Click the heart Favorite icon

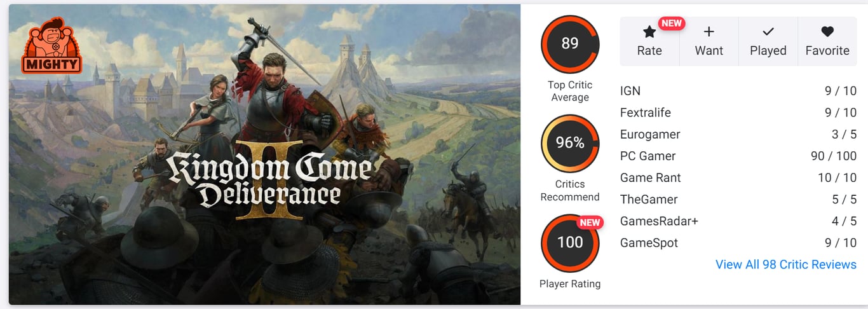[x=827, y=32]
